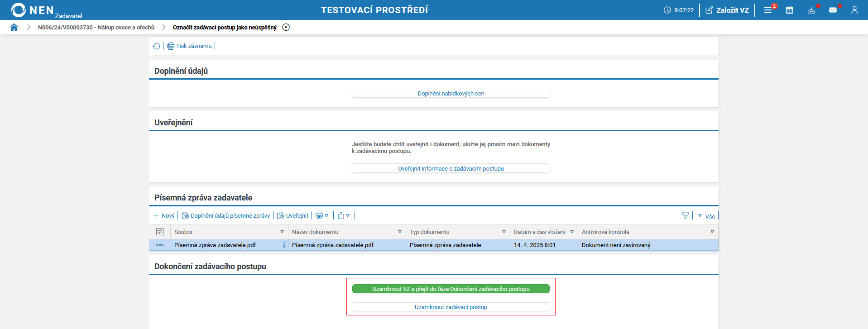The height and width of the screenshot is (329, 868).
Task: Open the downloads icon in header
Action: (x=811, y=10)
